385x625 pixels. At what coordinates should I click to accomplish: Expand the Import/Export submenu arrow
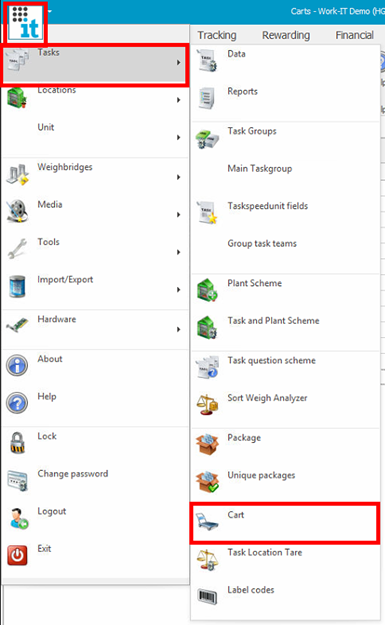(x=179, y=290)
